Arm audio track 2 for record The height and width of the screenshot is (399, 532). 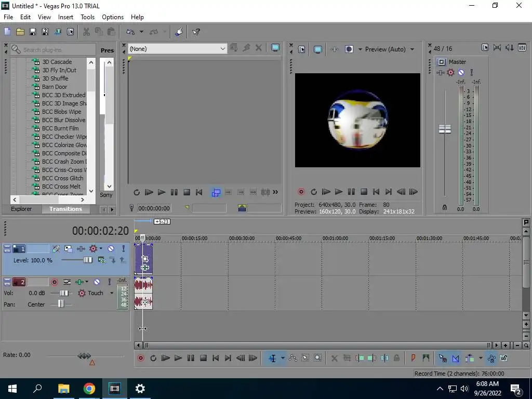54,282
